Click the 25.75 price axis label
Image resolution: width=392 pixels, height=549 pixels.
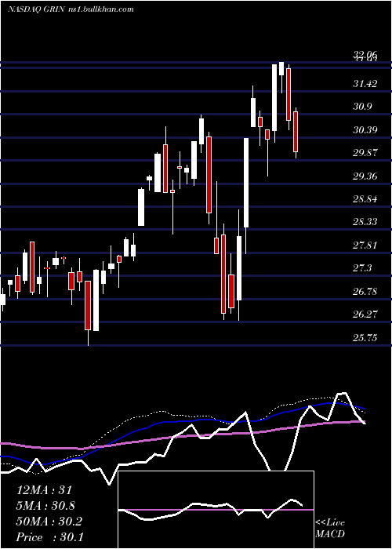(365, 337)
